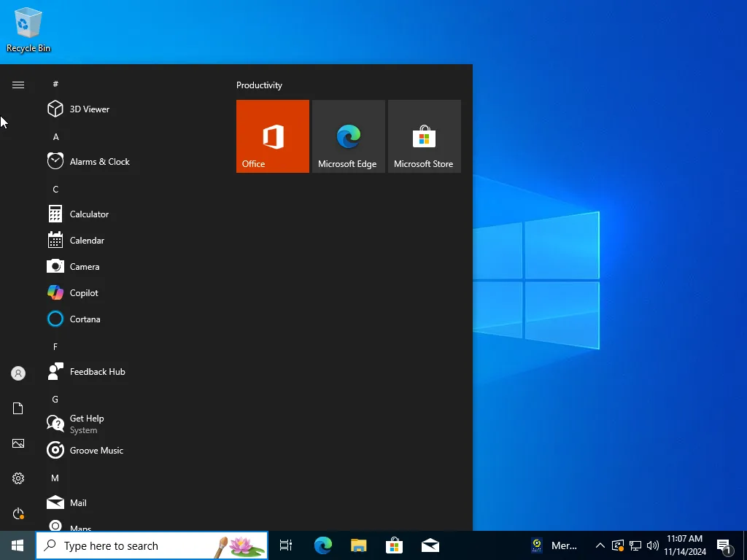The width and height of the screenshot is (747, 560).
Task: Click the Power button in the Start menu
Action: (18, 513)
